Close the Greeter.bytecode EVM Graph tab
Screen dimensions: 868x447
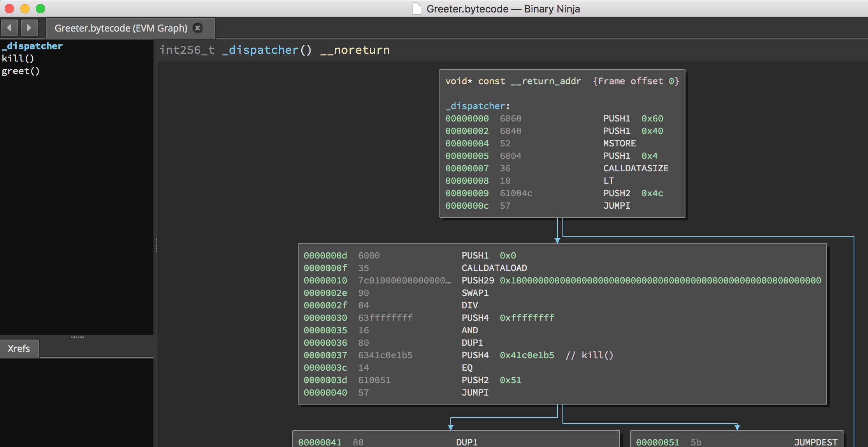(x=198, y=28)
